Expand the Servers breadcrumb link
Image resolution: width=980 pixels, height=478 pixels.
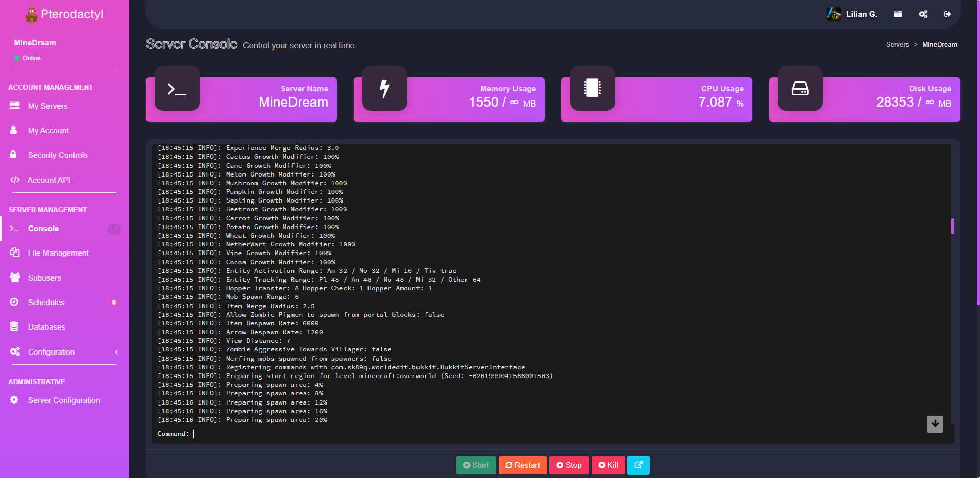[x=897, y=44]
